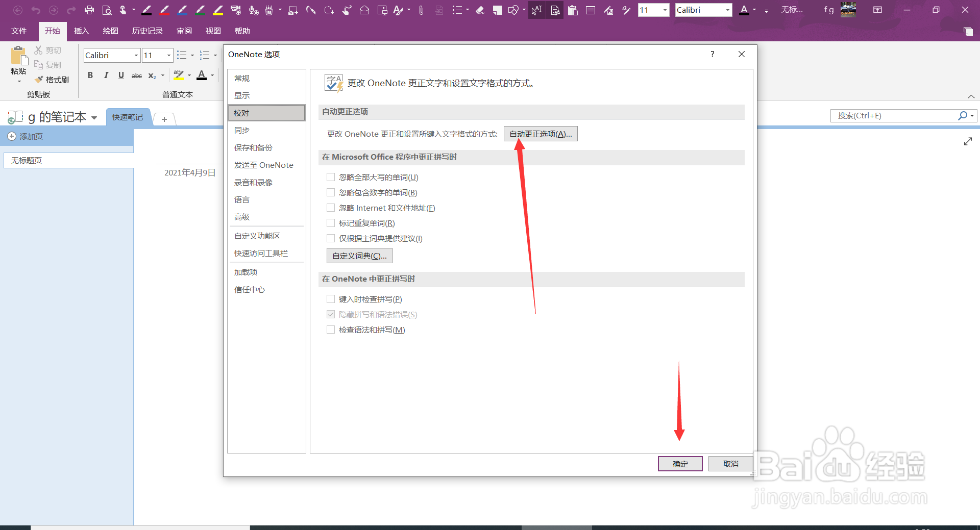Screen dimensions: 980x530
Task: Enable 忽略全部大写的单词 checkbox
Action: tap(331, 177)
